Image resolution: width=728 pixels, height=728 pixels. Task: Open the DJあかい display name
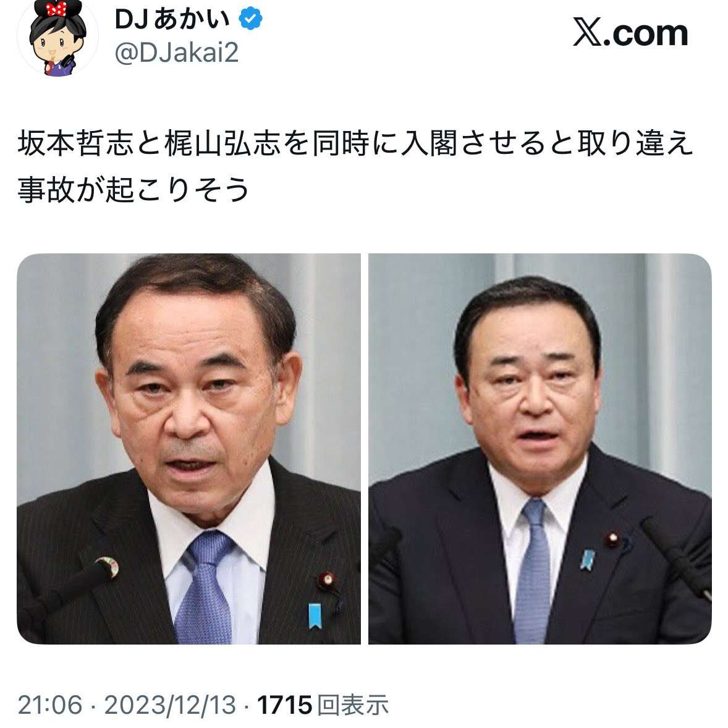click(172, 20)
